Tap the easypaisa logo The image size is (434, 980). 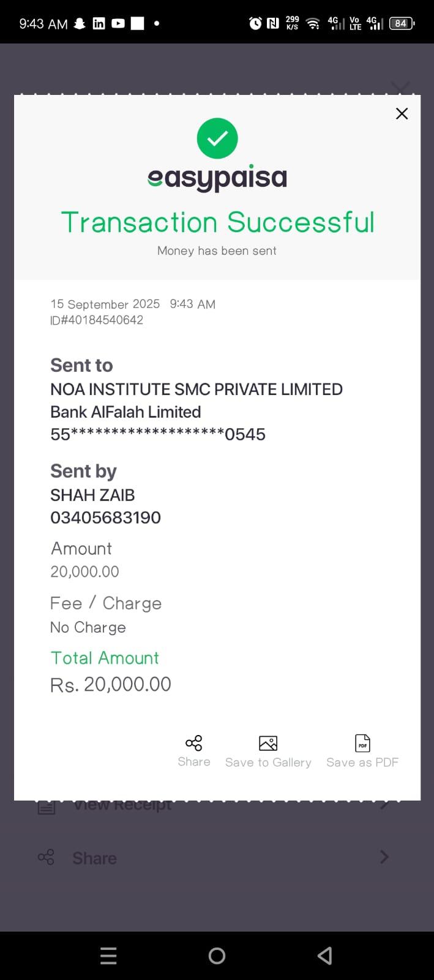coord(217,178)
